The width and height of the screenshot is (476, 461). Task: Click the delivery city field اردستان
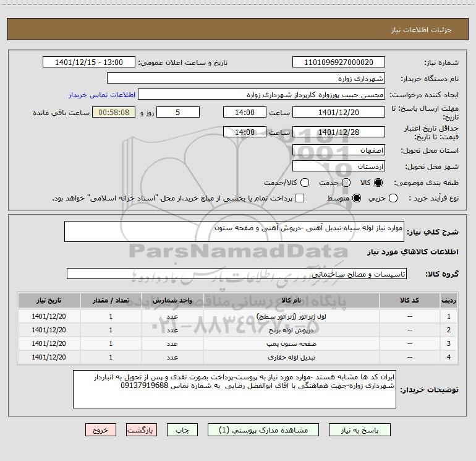tap(339, 166)
